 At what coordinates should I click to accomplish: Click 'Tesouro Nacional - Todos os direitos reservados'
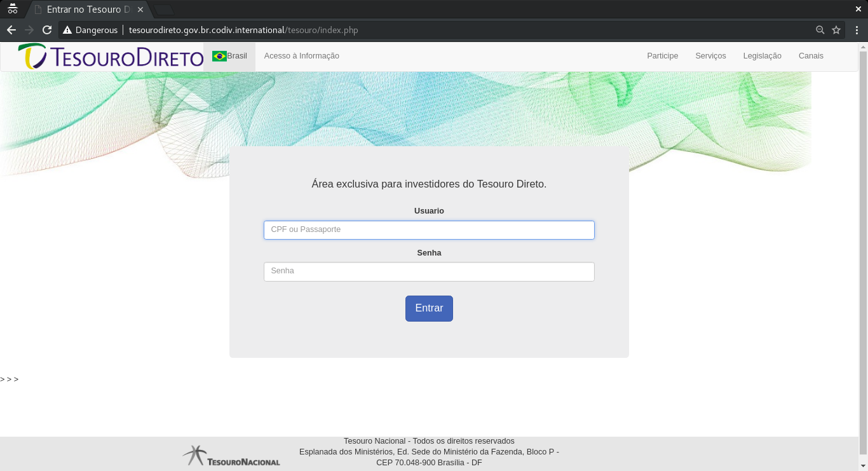pyautogui.click(x=429, y=441)
